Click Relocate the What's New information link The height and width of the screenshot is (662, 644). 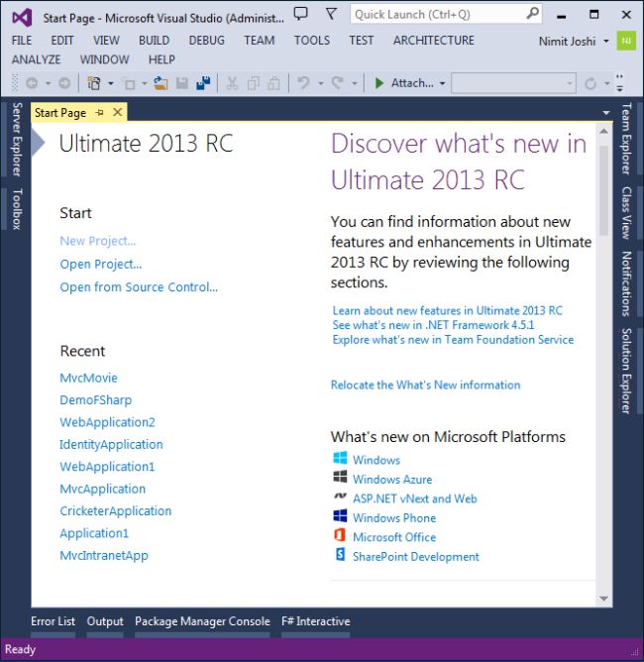pos(425,386)
